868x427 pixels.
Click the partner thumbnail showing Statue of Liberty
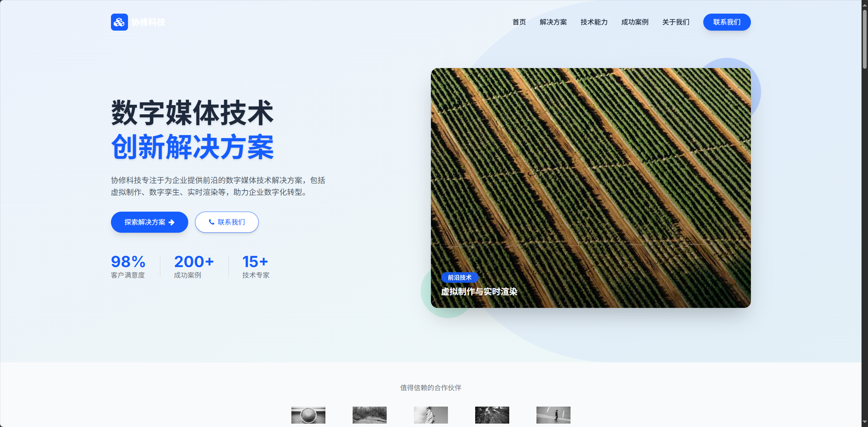(431, 415)
